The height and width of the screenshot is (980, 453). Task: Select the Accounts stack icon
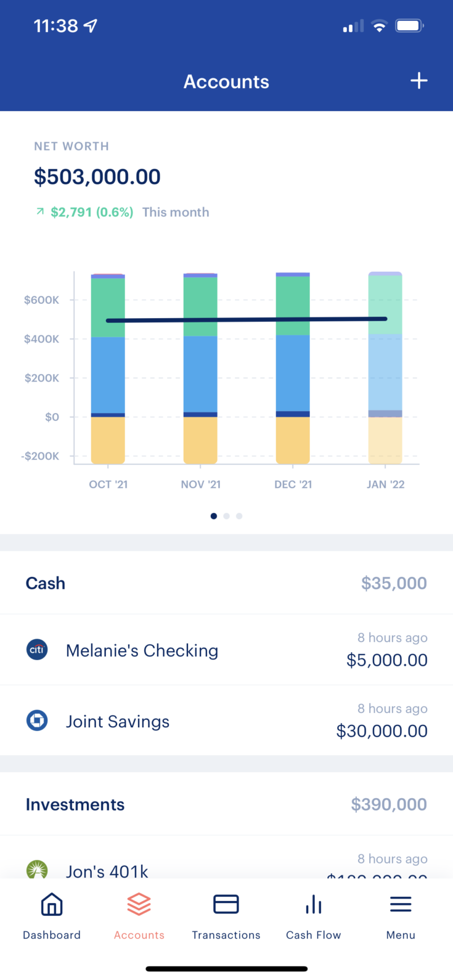(x=139, y=904)
